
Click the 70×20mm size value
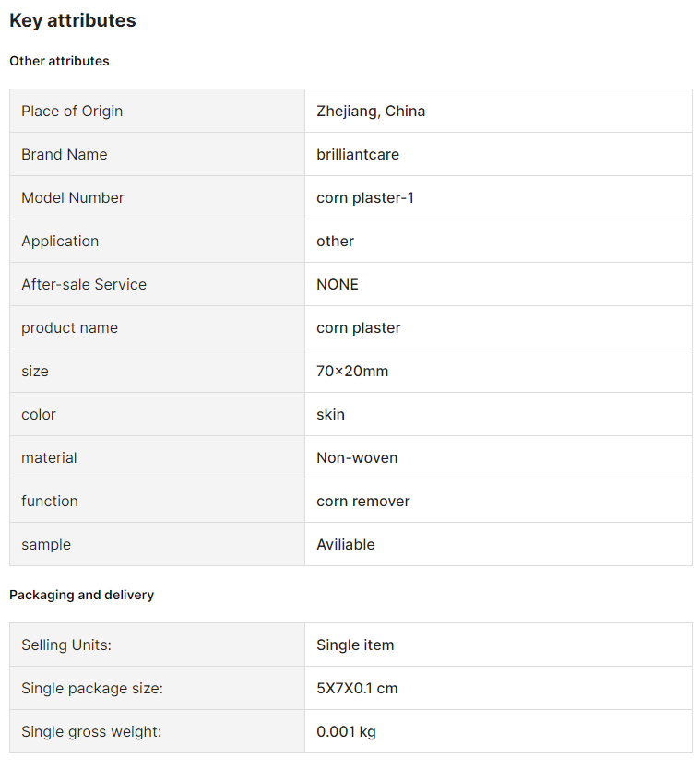click(352, 372)
